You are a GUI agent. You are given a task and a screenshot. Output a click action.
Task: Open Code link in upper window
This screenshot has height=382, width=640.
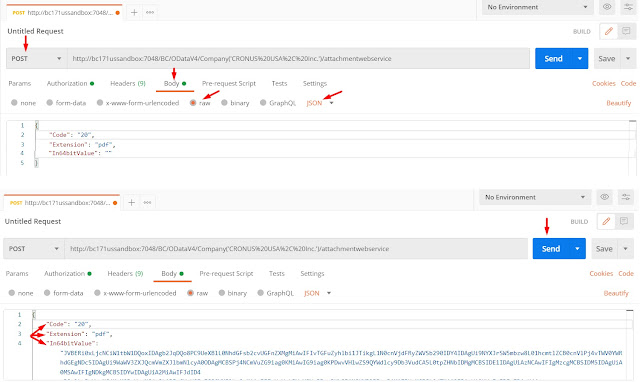coord(628,83)
